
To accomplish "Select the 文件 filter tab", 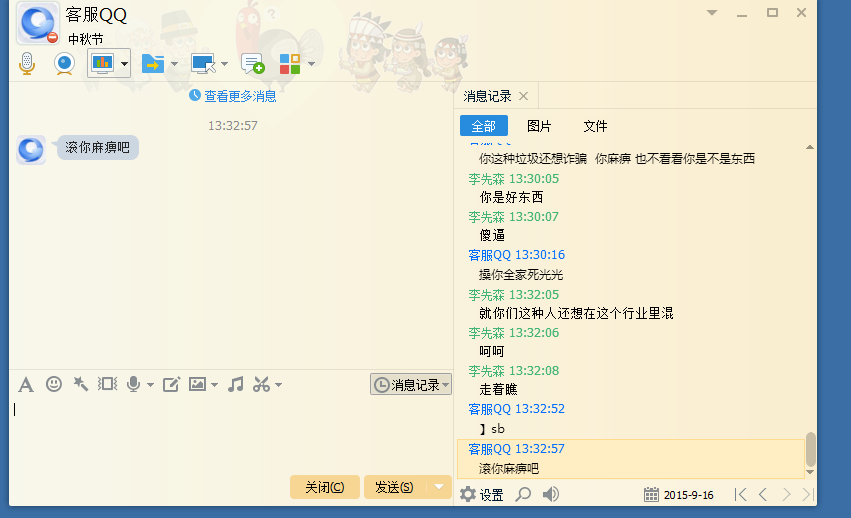I will (x=595, y=126).
